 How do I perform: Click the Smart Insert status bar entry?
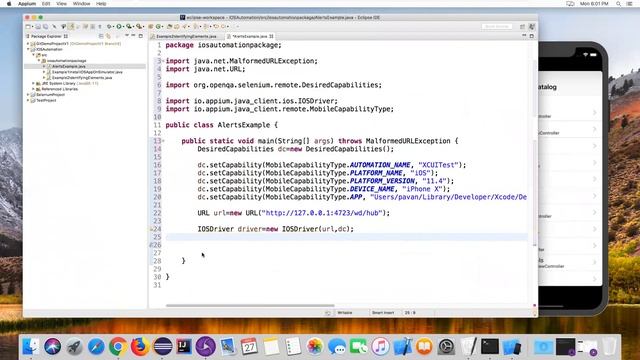(x=383, y=313)
